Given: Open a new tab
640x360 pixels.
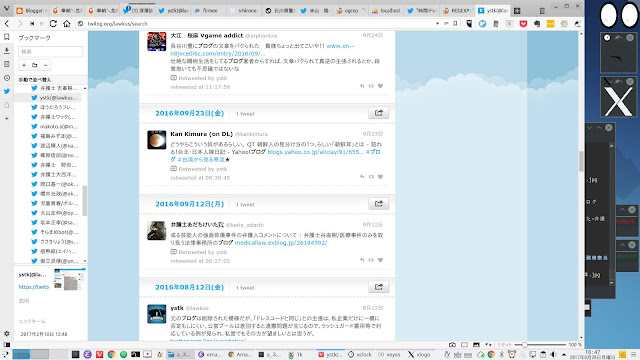Looking at the screenshot, I should [x=517, y=11].
